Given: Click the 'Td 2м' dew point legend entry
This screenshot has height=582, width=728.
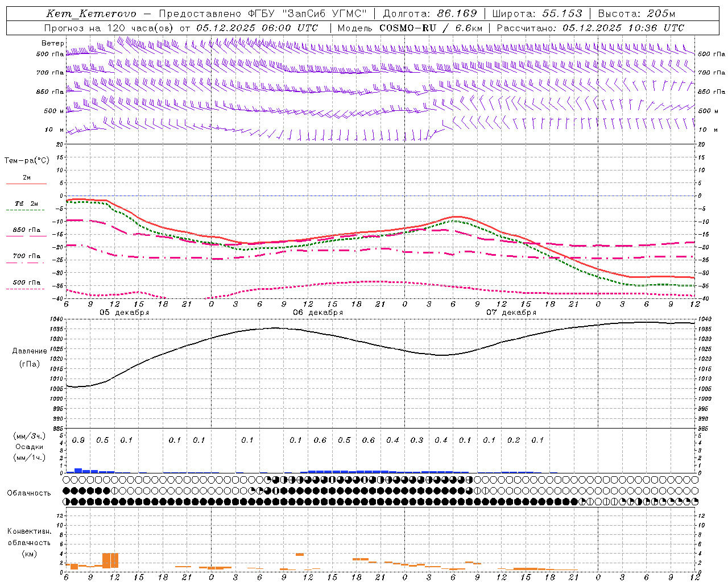Looking at the screenshot, I should (x=27, y=203).
